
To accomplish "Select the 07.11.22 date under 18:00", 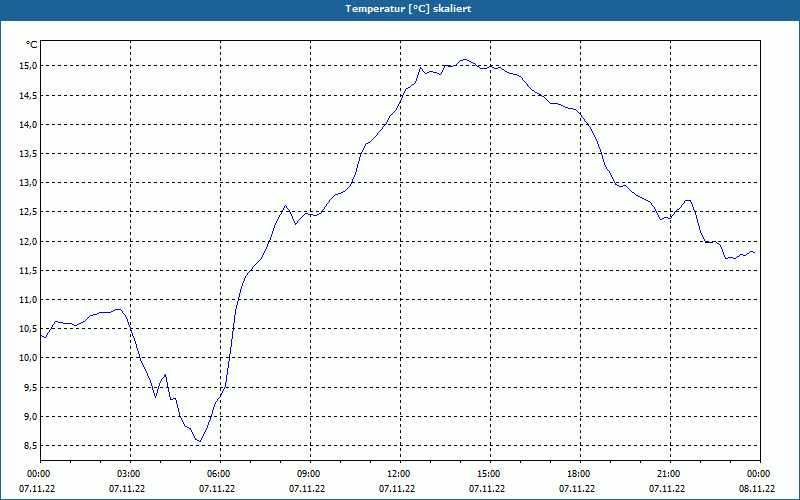I will pos(577,488).
